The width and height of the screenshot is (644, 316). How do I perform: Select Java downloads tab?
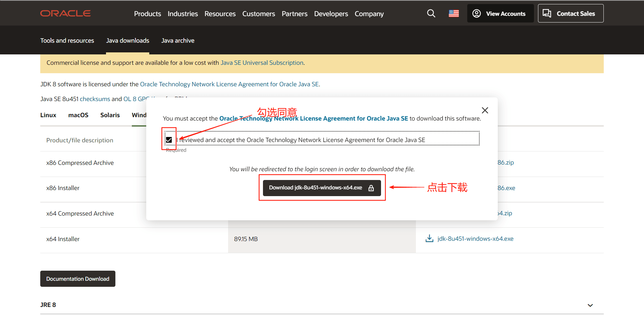pyautogui.click(x=127, y=41)
